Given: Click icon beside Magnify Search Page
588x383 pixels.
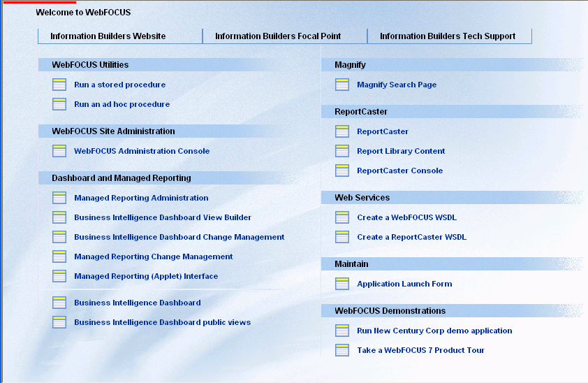Looking at the screenshot, I should click(x=342, y=85).
